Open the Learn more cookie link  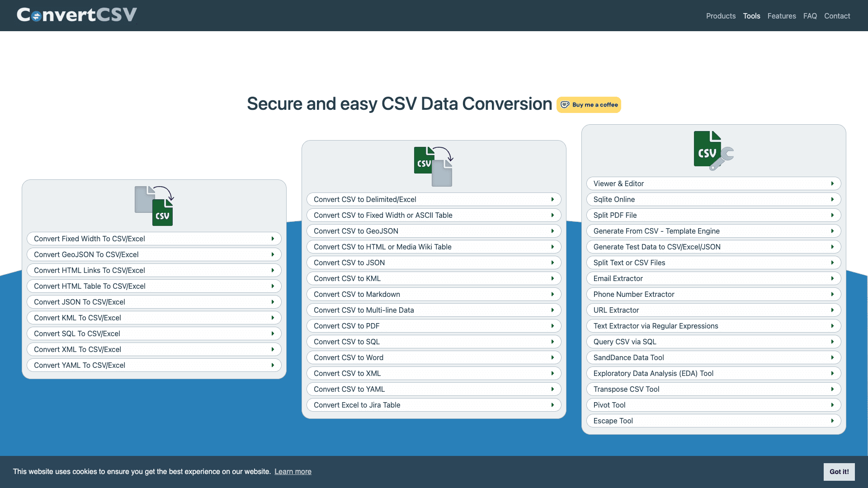pos(292,471)
